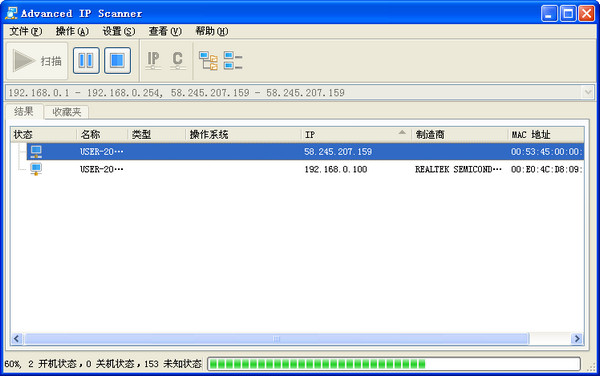Open the 操作(A) menu
600x376 pixels.
72,31
